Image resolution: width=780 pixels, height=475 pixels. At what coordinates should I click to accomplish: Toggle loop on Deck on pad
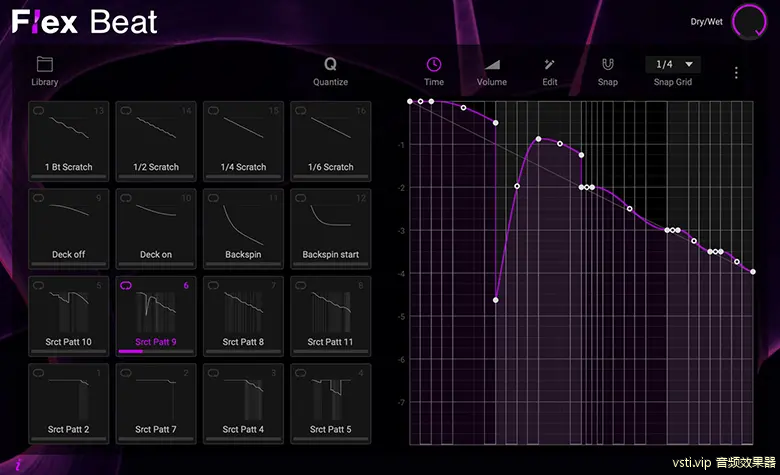pyautogui.click(x=126, y=198)
